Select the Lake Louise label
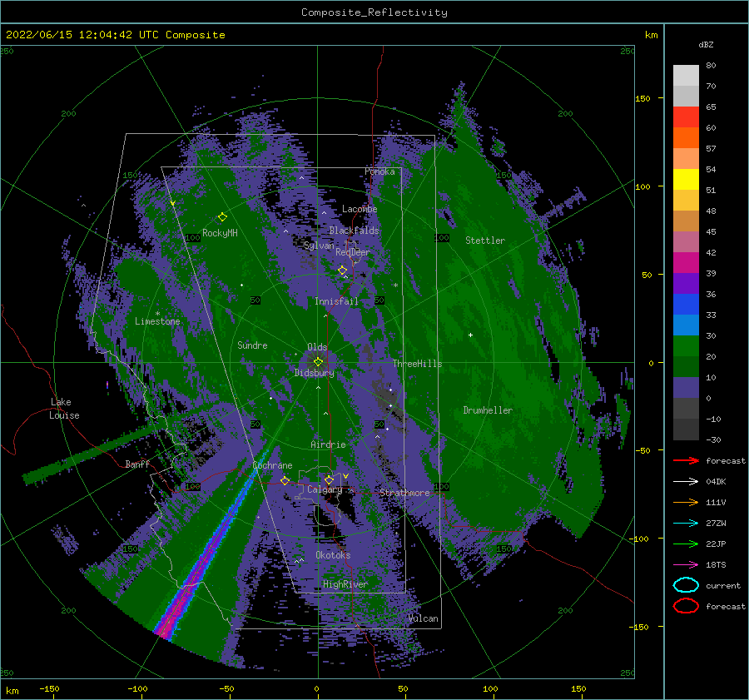749x700 pixels. point(65,409)
